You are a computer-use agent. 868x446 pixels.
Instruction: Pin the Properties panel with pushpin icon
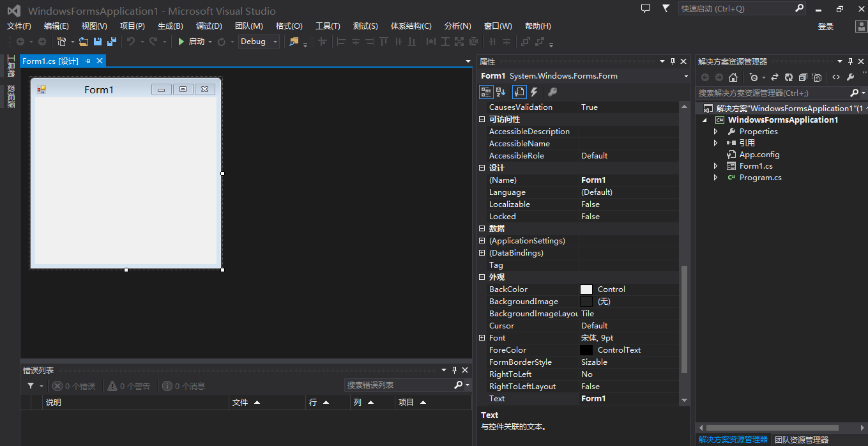673,61
